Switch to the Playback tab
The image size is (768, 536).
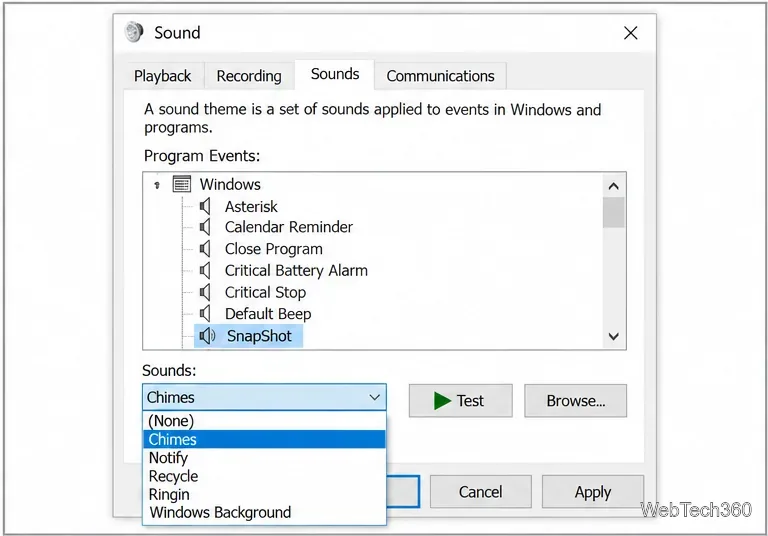[x=163, y=76]
